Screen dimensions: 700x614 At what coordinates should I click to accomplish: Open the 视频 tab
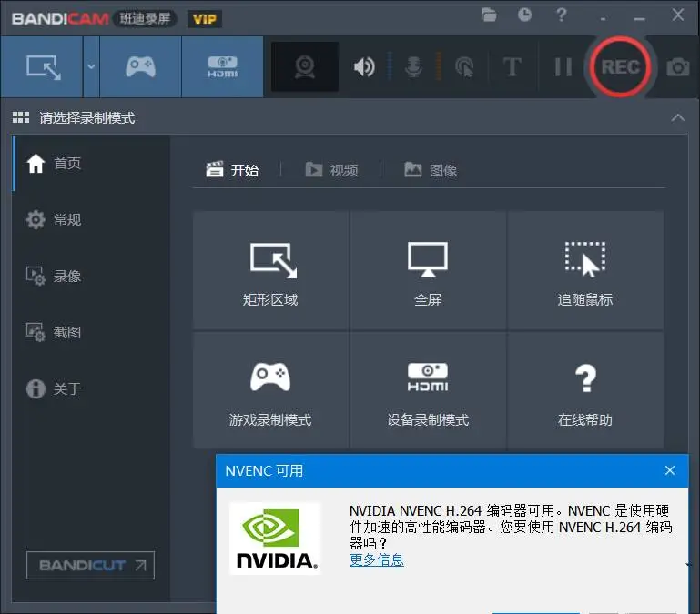point(331,170)
